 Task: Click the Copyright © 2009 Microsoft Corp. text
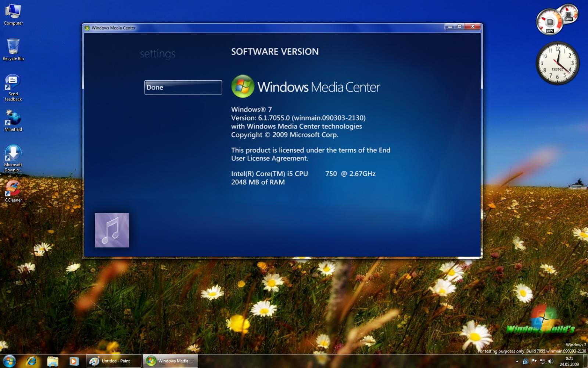(285, 135)
